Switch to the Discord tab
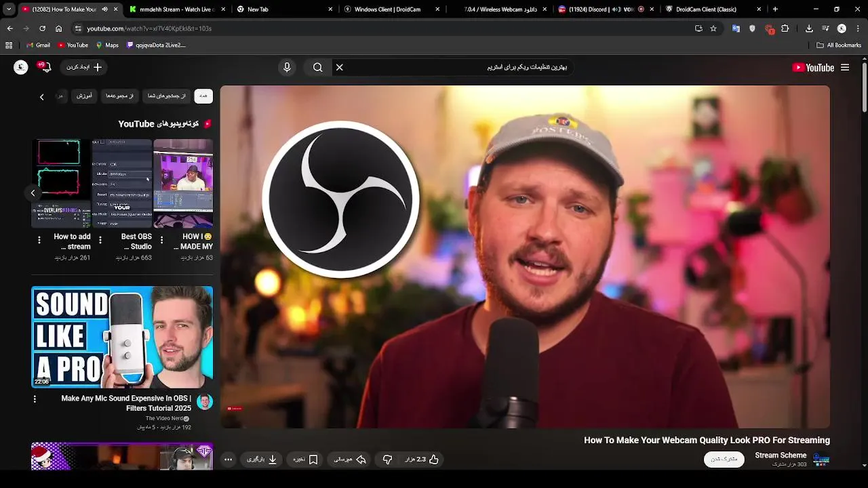Screen dimensions: 868x488 tap(606, 9)
